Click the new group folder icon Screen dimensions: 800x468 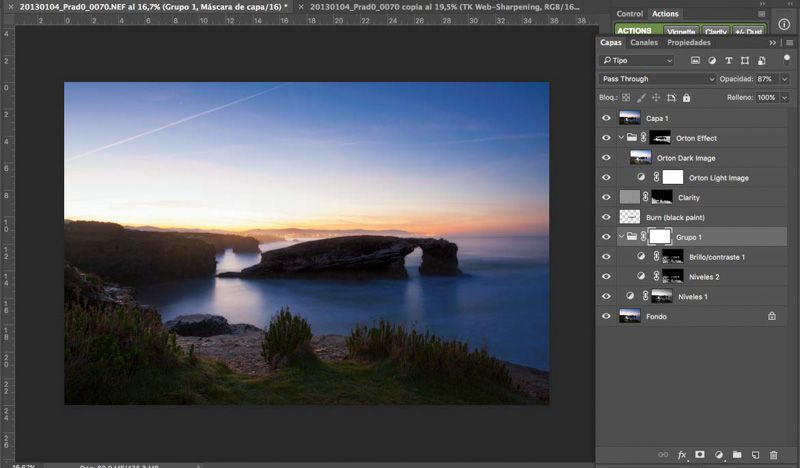pos(737,455)
